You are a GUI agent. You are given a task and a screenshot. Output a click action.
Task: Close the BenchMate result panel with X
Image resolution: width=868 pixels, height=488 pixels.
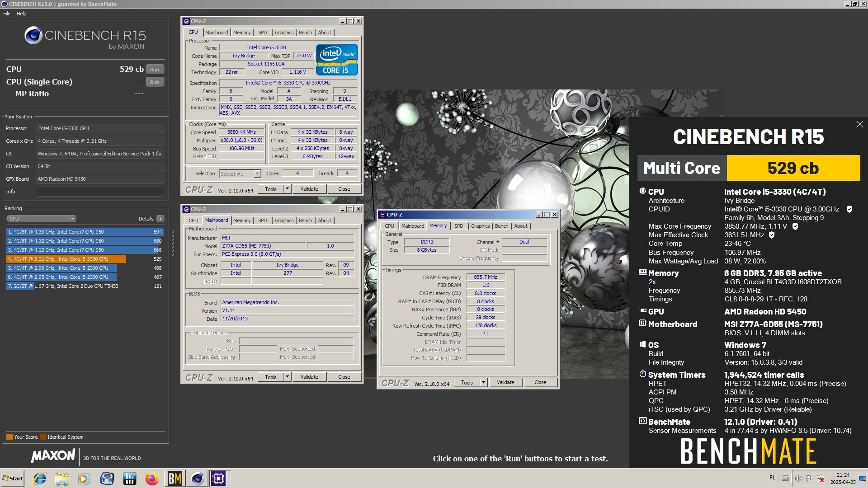pos(859,124)
